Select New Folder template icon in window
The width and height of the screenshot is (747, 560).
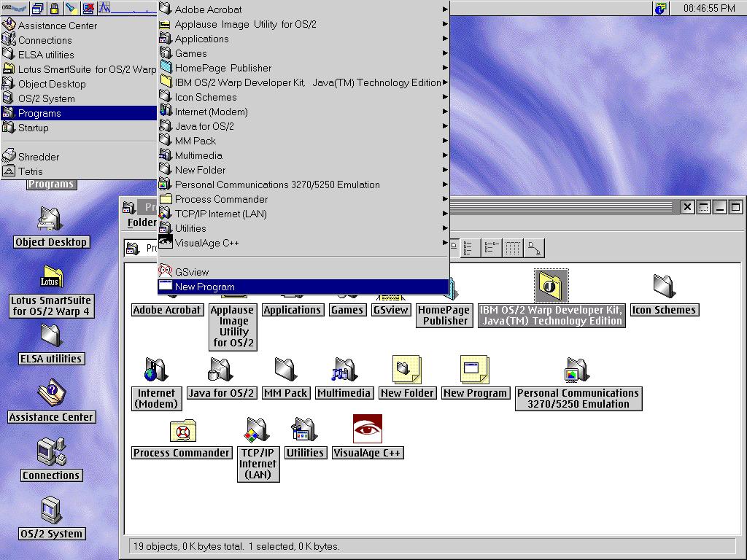407,369
